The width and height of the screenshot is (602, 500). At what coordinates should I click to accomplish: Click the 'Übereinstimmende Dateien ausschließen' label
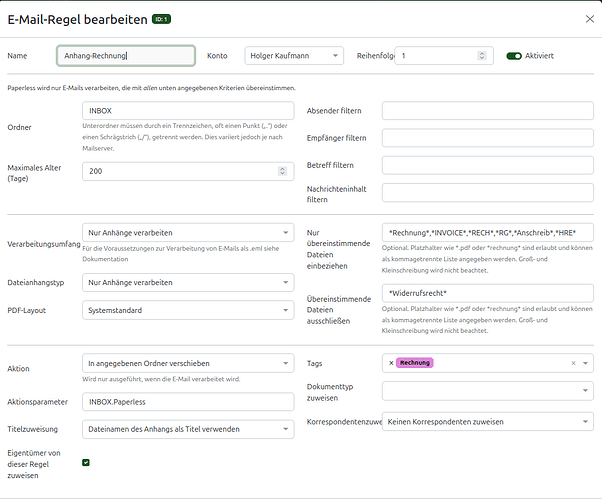[x=339, y=310]
